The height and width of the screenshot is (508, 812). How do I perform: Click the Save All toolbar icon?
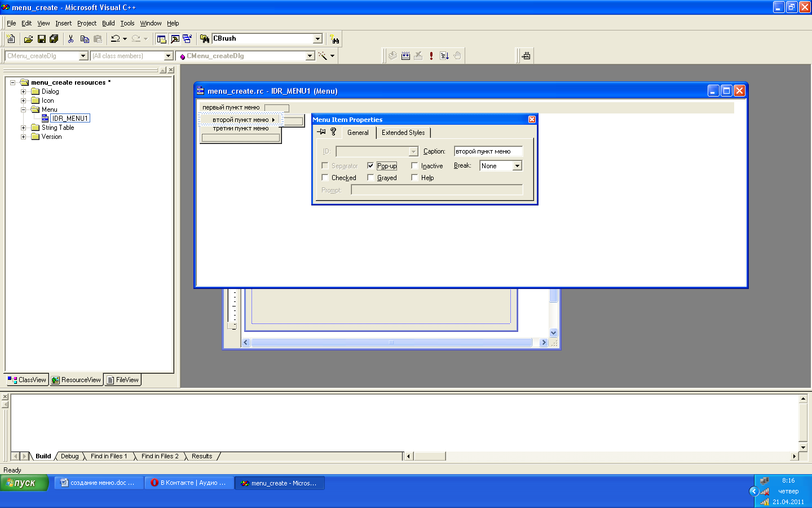point(54,39)
